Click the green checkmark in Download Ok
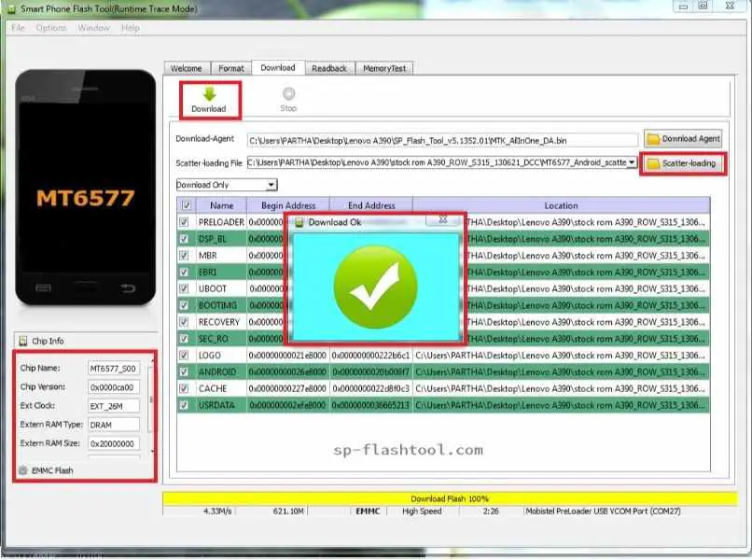 (x=375, y=287)
